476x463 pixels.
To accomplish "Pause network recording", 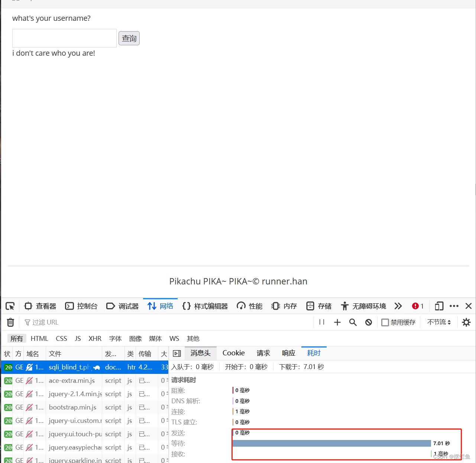I will click(x=322, y=322).
